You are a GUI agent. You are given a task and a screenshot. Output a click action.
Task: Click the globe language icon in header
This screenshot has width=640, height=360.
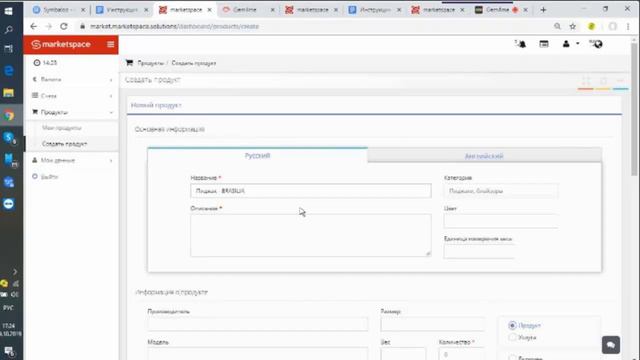point(597,44)
